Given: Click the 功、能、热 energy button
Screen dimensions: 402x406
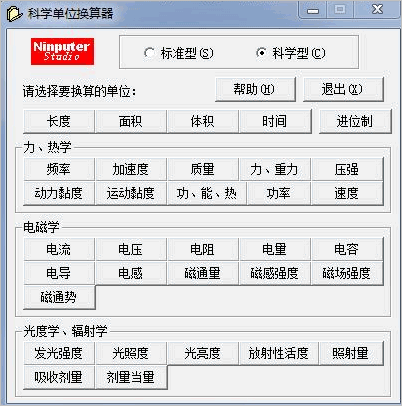Looking at the screenshot, I should (207, 193).
